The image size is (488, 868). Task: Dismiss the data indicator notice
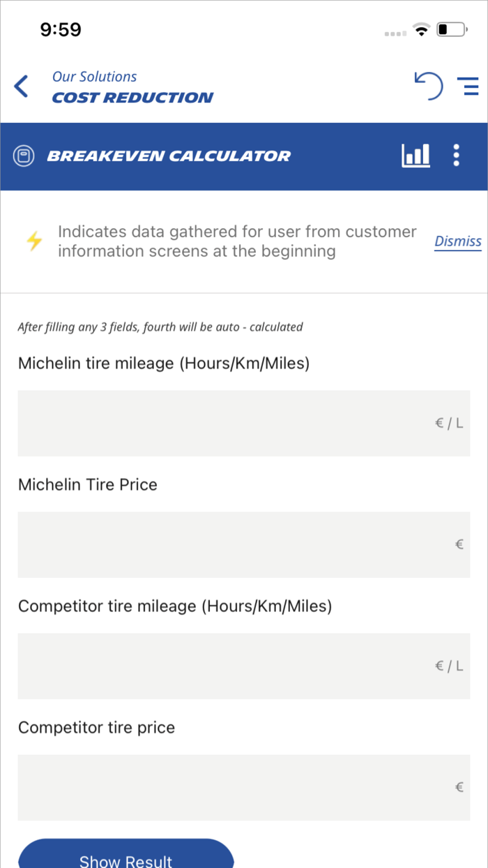(x=457, y=241)
